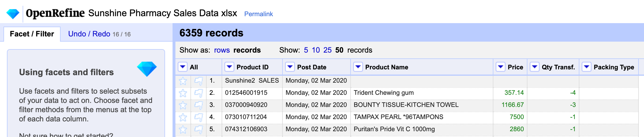This screenshot has height=137, width=644.
Task: Switch view to rows mode
Action: coord(222,50)
